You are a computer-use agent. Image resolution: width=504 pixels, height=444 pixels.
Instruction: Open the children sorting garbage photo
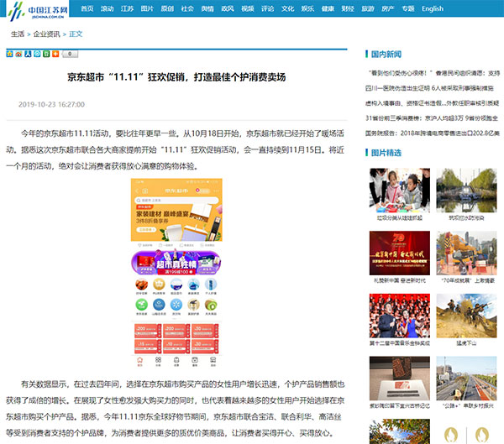(x=400, y=191)
